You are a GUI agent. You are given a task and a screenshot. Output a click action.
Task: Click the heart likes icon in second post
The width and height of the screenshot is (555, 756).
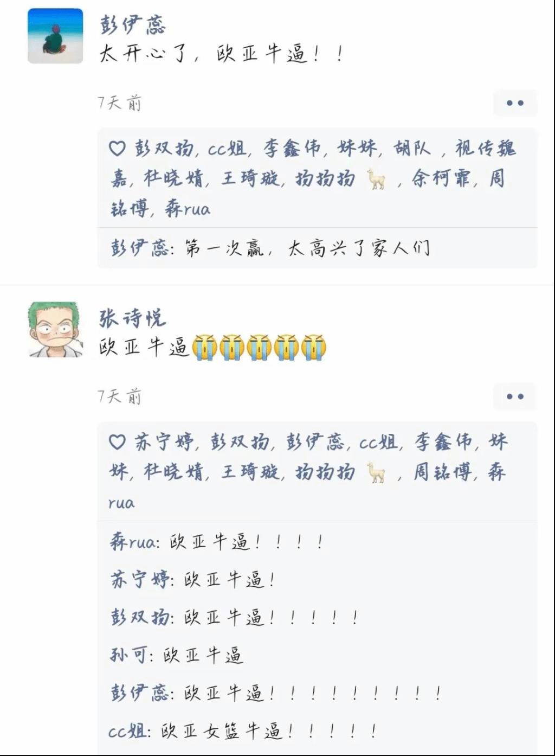tap(117, 442)
